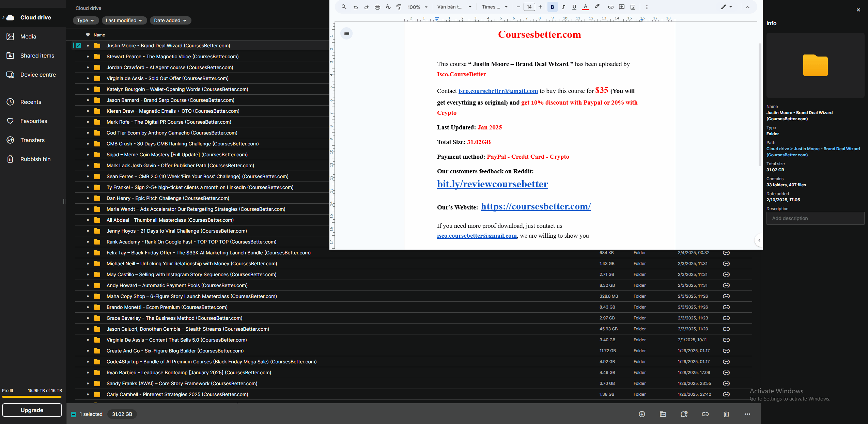The width and height of the screenshot is (868, 424).
Task: Click the link icon on Michael Neill row
Action: pos(726,264)
